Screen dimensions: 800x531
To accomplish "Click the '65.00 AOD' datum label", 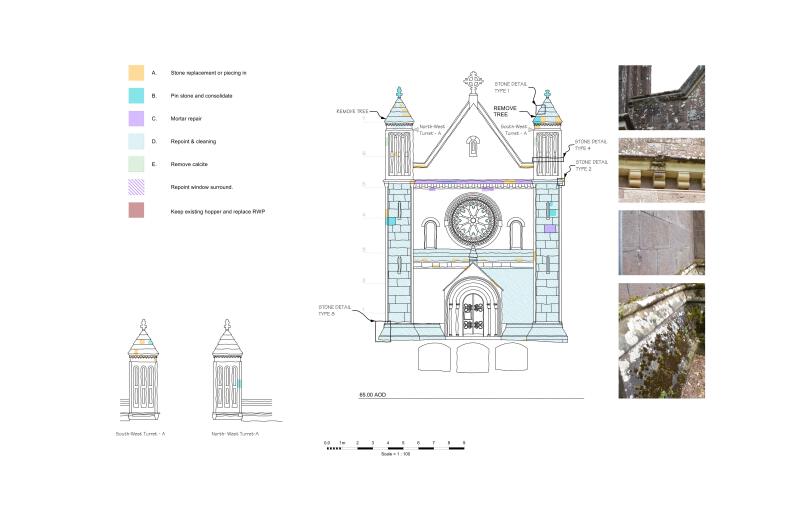I will click(x=372, y=395).
